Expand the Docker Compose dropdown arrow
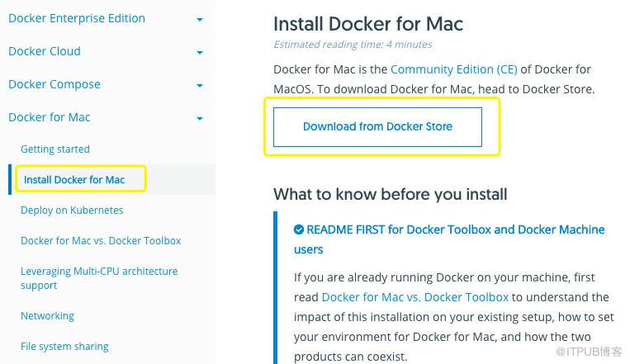The image size is (630, 364). (200, 85)
